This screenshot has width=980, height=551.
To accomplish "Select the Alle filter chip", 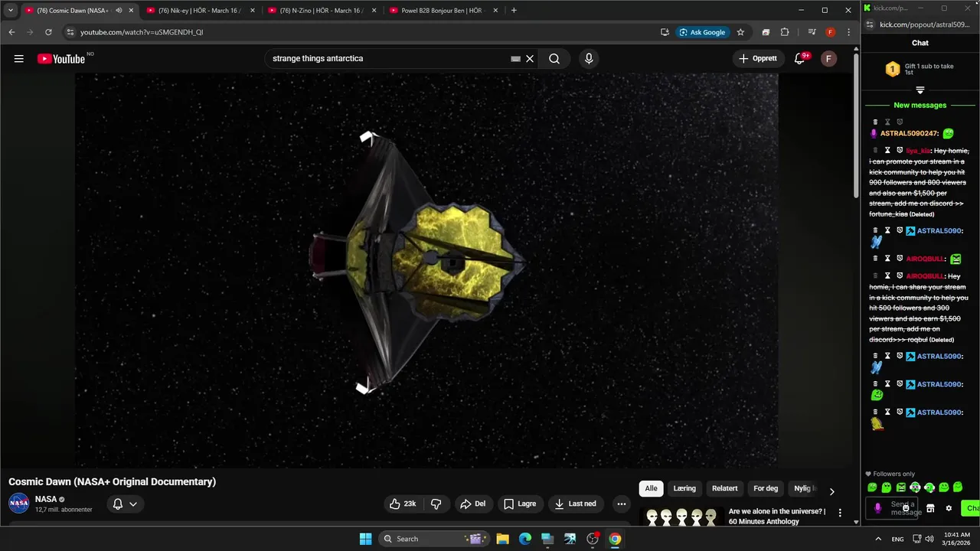I will tap(651, 488).
